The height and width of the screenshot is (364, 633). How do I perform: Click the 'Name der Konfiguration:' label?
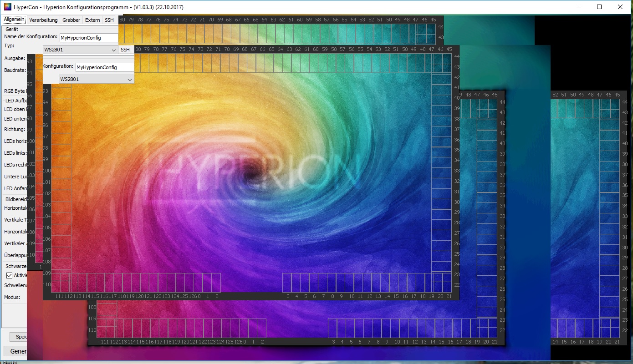tap(31, 36)
